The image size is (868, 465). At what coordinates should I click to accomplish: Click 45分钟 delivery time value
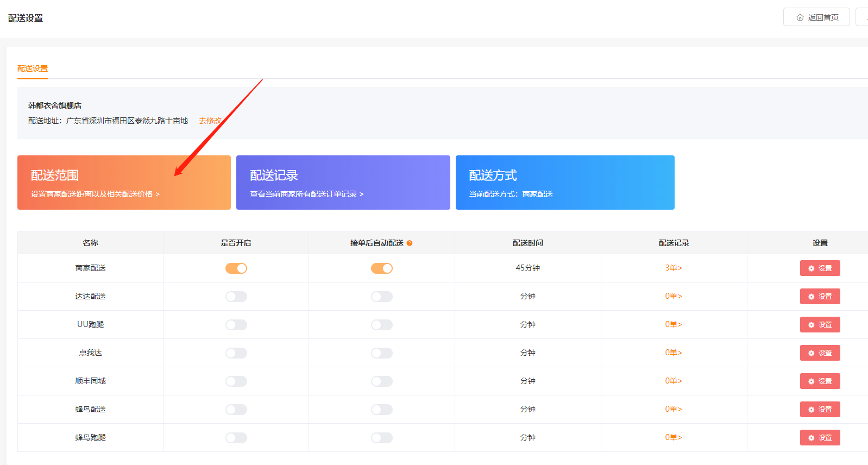(x=528, y=268)
